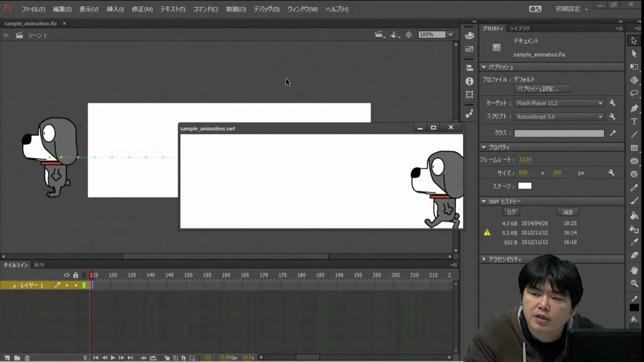Click the black fill color swatch in tools
This screenshot has height=362, width=644.
point(634,307)
